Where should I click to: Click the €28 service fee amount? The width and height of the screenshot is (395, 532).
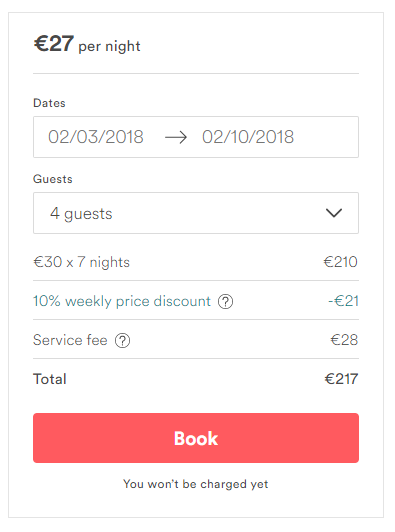click(344, 340)
